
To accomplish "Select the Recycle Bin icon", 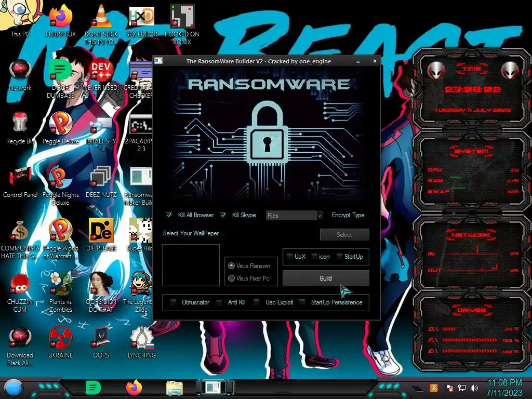I will coord(20,128).
